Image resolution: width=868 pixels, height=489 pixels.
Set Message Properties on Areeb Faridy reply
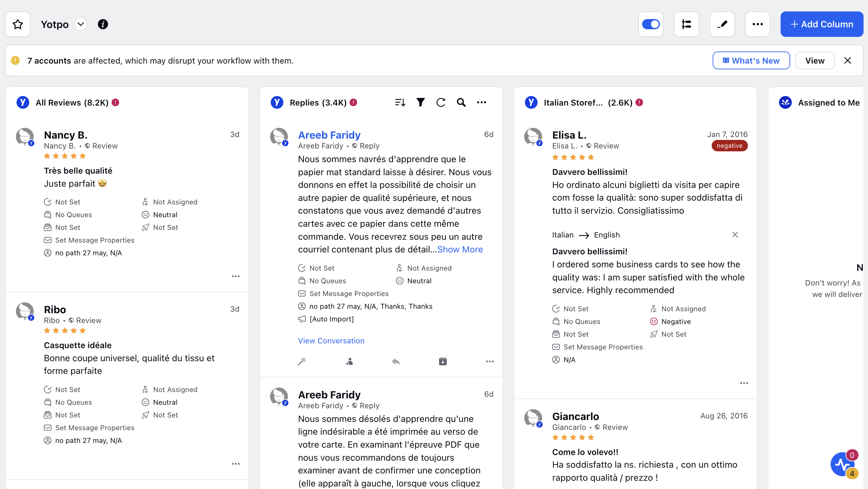343,294
